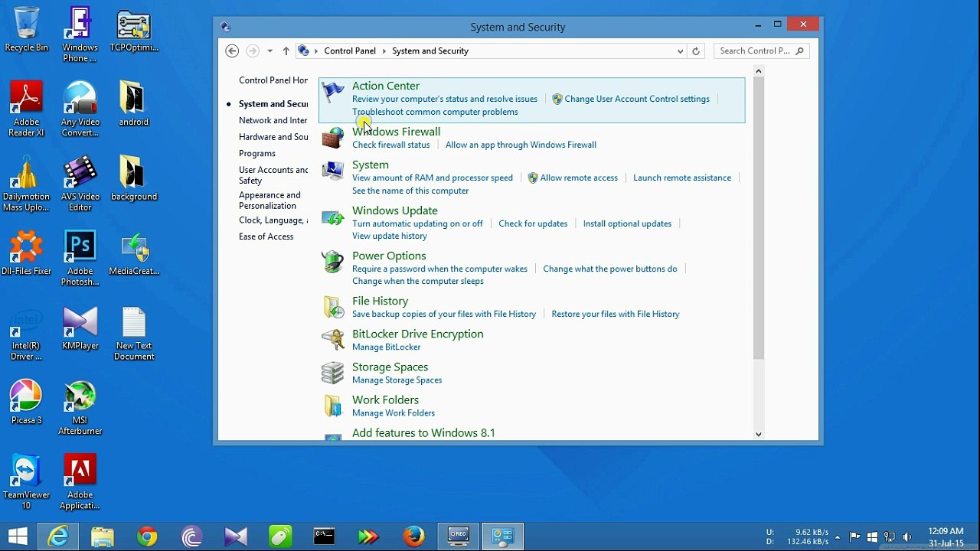Screen dimensions: 980x551
Task: Click the File History folder icon
Action: point(332,307)
